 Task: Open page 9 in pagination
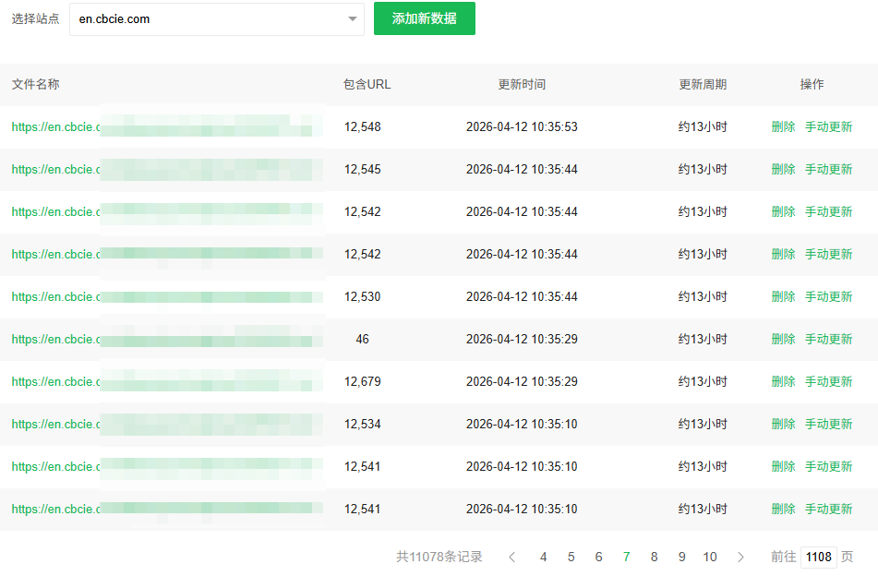pyautogui.click(x=682, y=558)
